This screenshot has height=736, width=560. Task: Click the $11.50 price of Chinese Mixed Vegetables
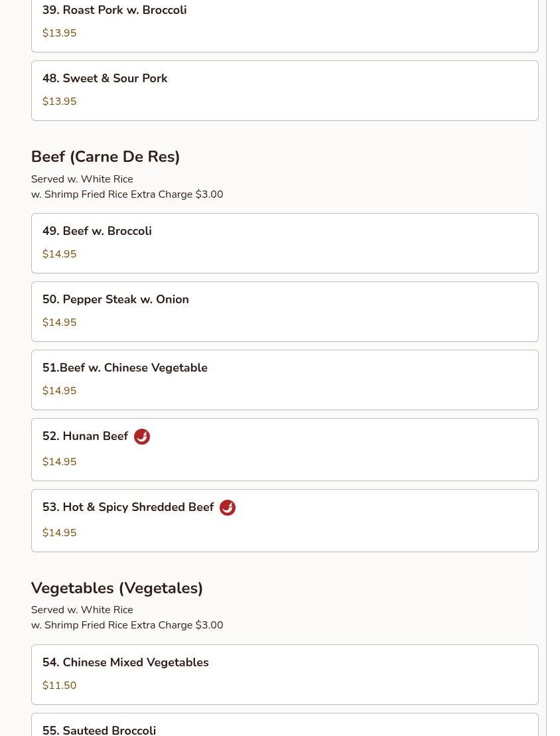59,686
